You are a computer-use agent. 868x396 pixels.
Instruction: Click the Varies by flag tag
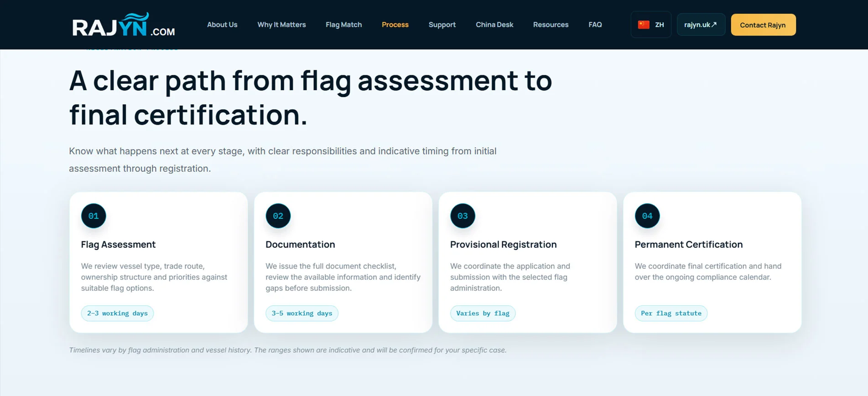coord(483,313)
